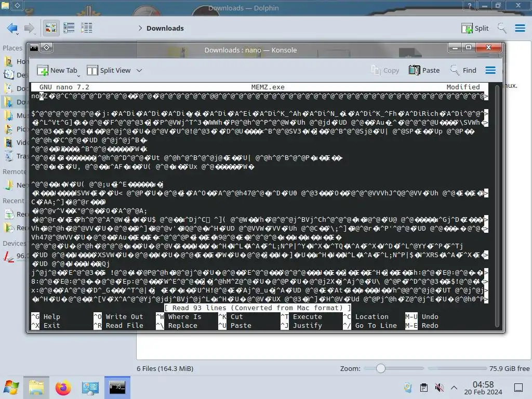Open the clipboard tray icon
This screenshot has height=399, width=532.
424,388
